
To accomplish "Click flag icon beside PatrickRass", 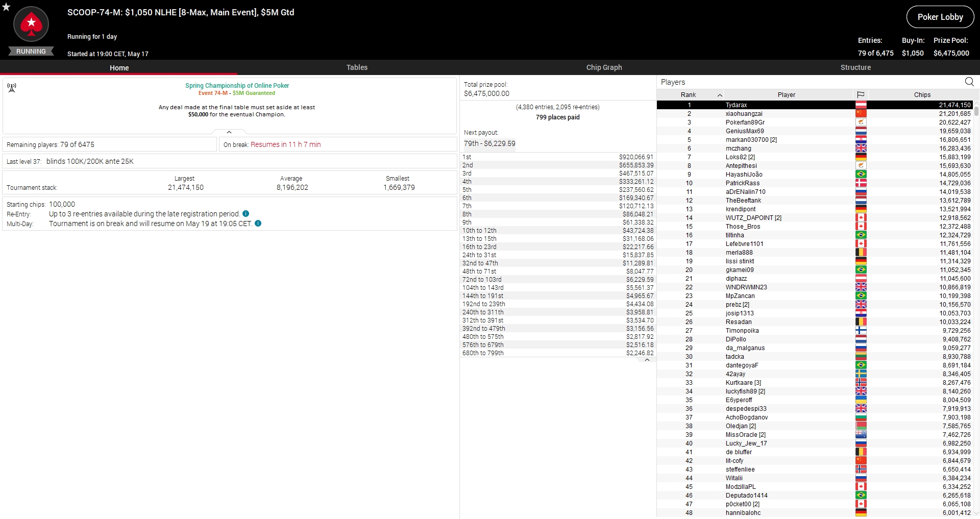I will tap(861, 183).
